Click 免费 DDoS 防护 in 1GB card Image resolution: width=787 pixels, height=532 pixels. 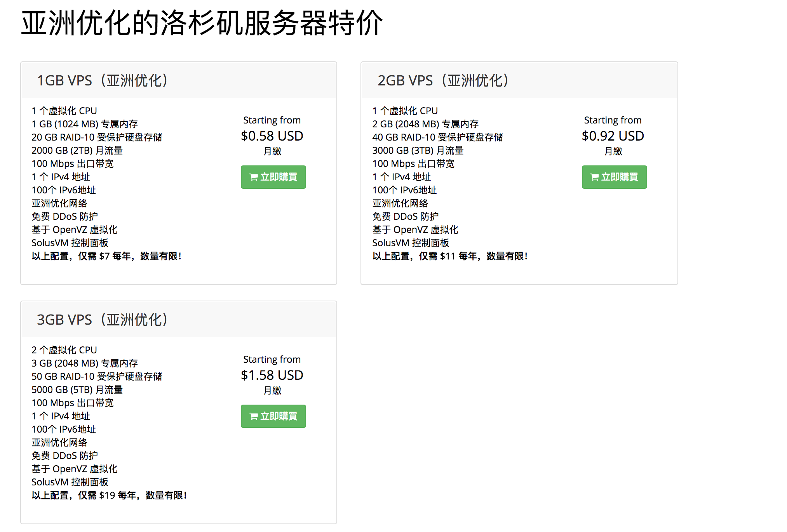(64, 217)
